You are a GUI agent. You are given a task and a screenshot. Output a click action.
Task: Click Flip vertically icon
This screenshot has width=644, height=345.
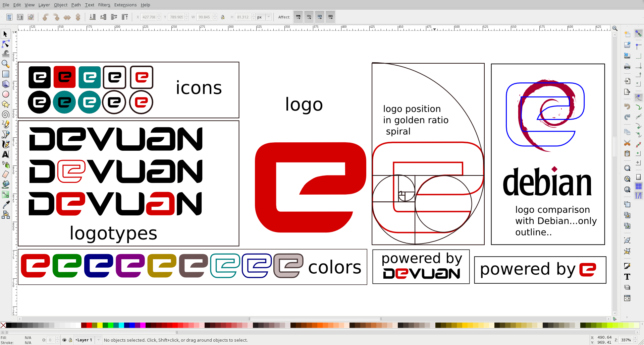pos(78,17)
